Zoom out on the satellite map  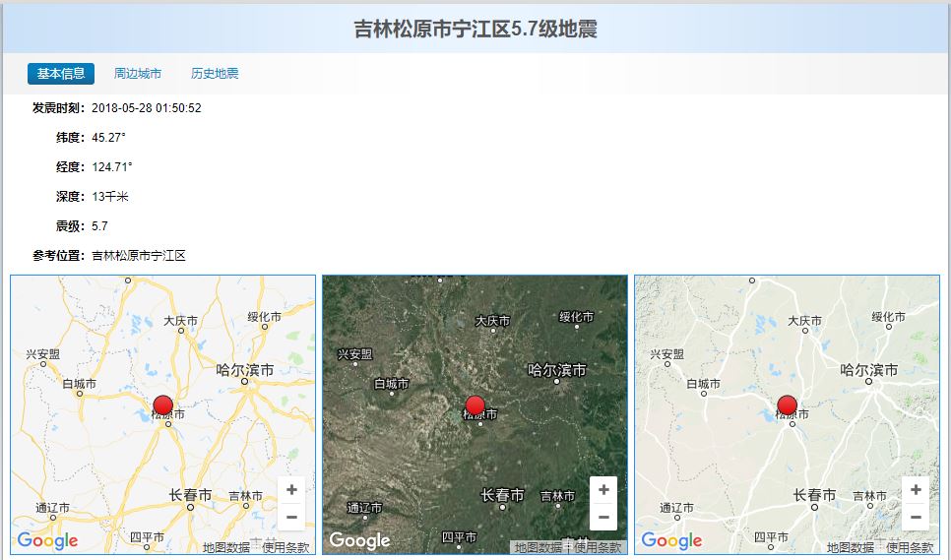coord(603,517)
